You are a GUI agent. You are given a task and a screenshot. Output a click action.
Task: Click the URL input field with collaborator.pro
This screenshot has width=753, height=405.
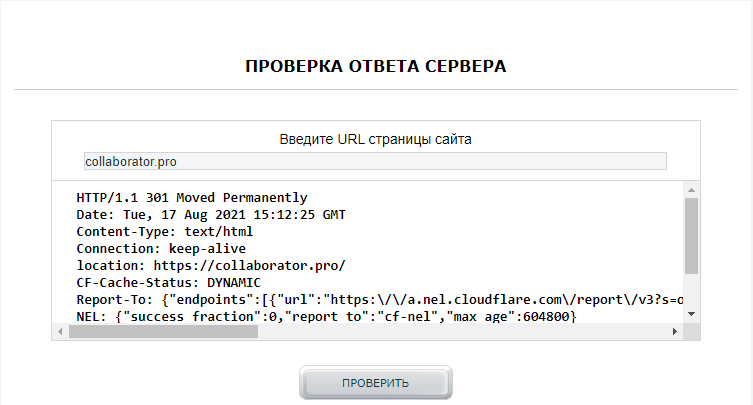tap(375, 161)
